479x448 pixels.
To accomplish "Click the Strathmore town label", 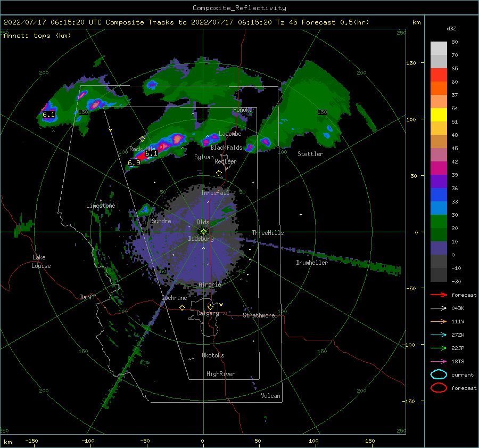I will tap(259, 315).
